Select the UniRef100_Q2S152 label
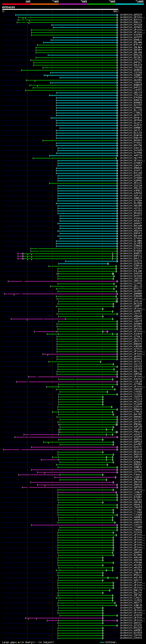Viewport: 146px width, 644px height. pyautogui.click(x=131, y=625)
